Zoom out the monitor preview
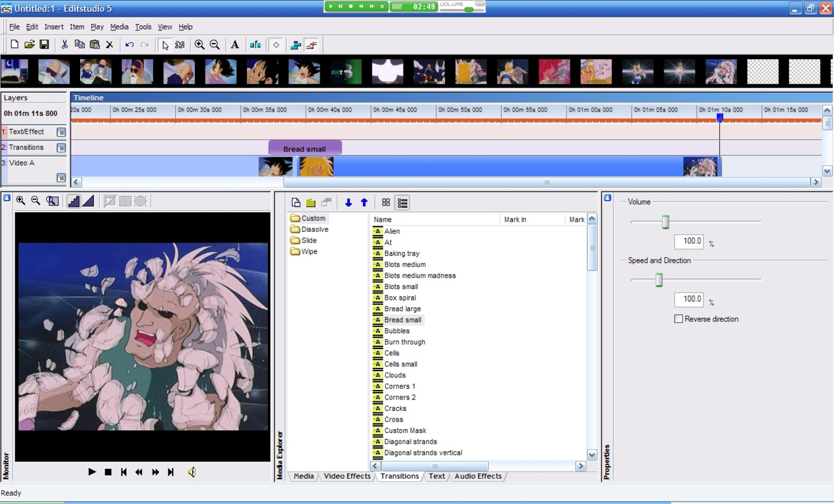The image size is (834, 504). (x=36, y=201)
